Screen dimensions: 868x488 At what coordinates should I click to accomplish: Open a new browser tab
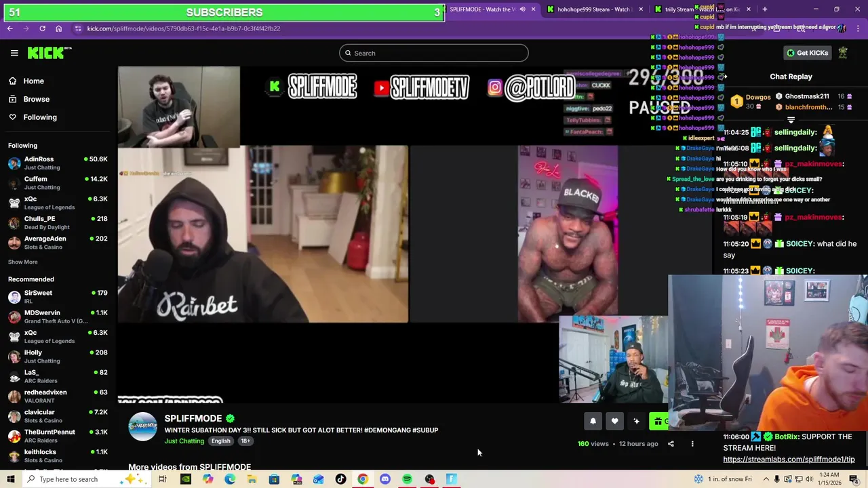(765, 9)
